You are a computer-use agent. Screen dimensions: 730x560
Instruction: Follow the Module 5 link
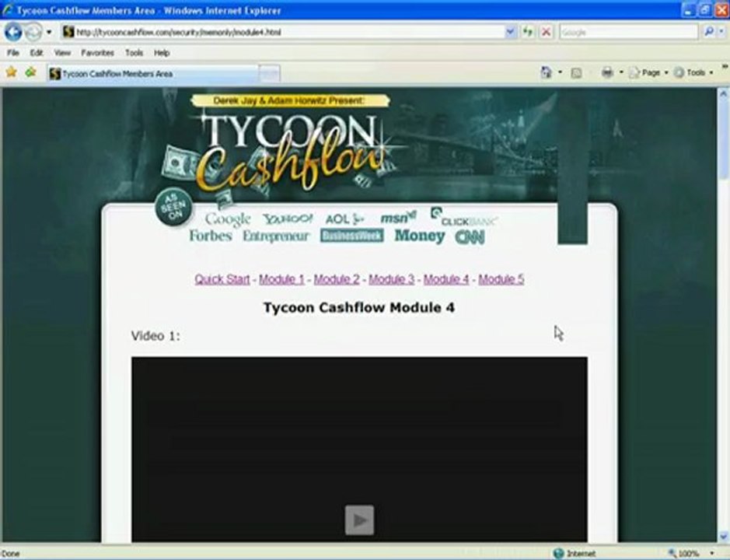click(501, 279)
